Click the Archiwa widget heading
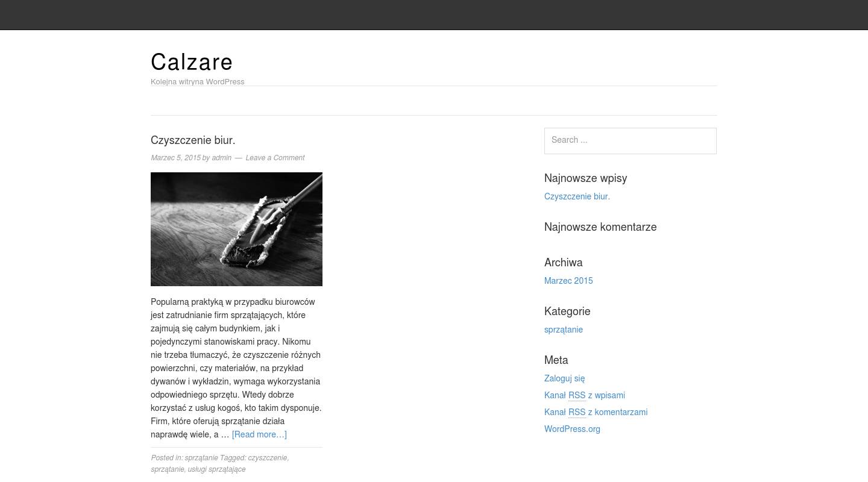The width and height of the screenshot is (868, 482). [x=563, y=263]
